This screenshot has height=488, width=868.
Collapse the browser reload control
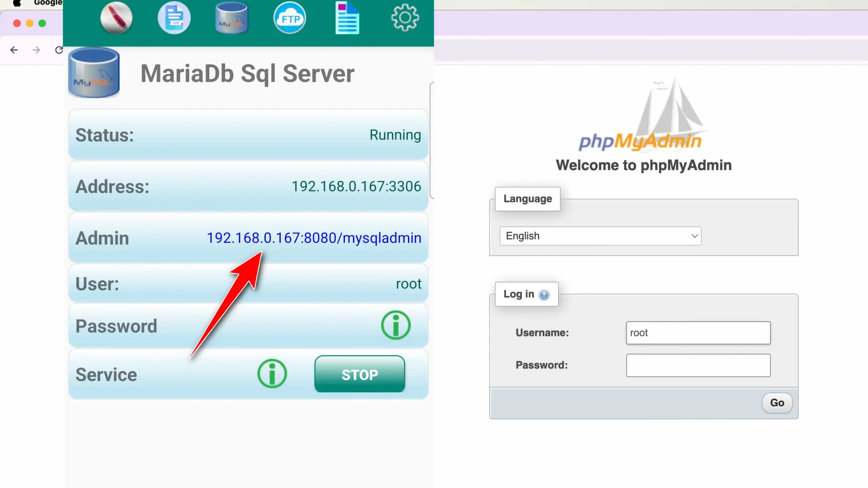(x=59, y=50)
